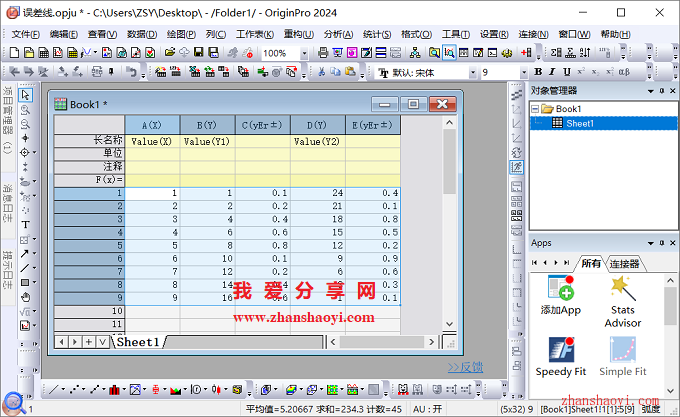Select the Hand pan tool
The height and width of the screenshot is (417, 680).
26,297
